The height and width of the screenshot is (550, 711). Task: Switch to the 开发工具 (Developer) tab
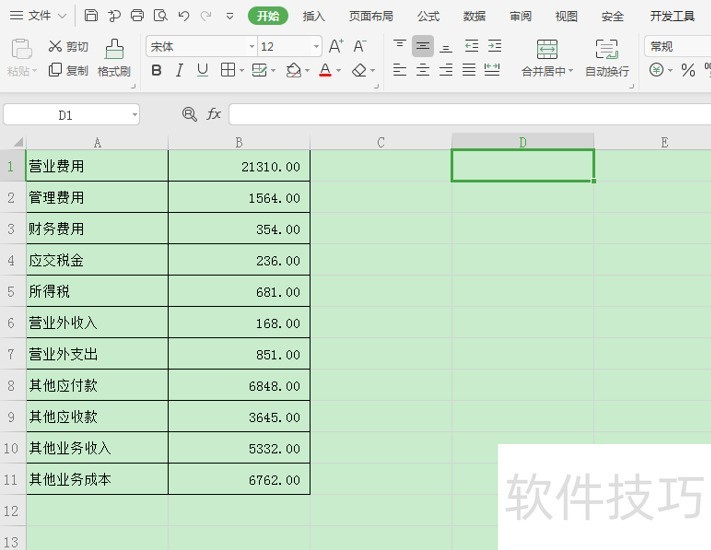672,16
